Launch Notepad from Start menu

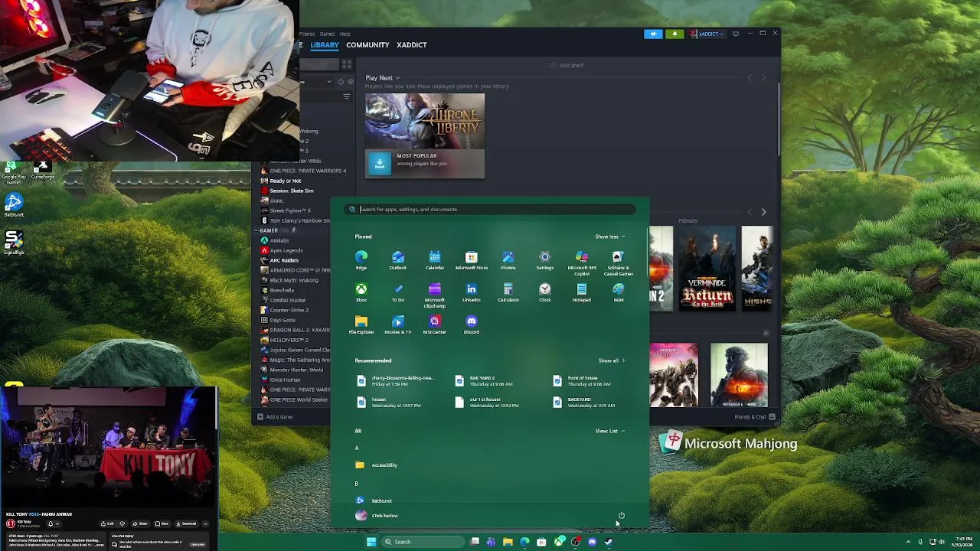click(582, 292)
